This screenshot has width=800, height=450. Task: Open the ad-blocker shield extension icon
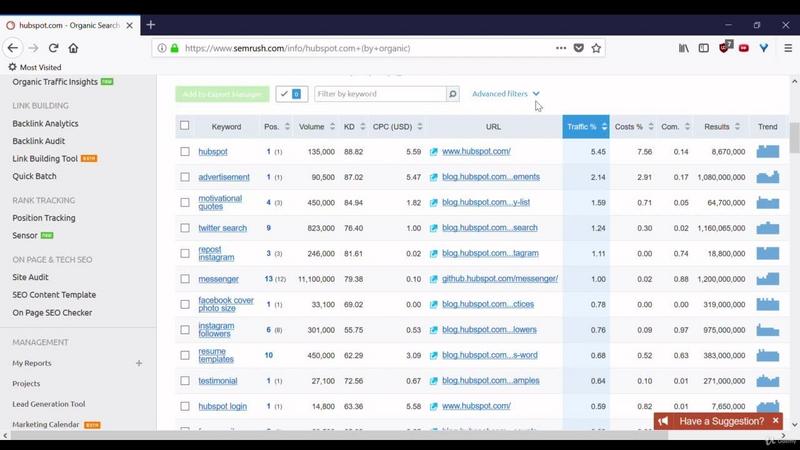(x=726, y=47)
